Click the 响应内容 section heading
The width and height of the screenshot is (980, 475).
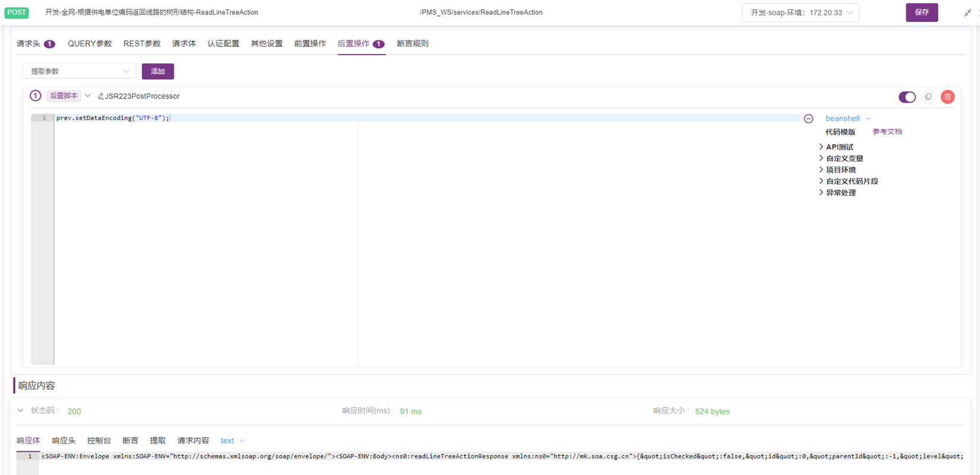tap(36, 385)
